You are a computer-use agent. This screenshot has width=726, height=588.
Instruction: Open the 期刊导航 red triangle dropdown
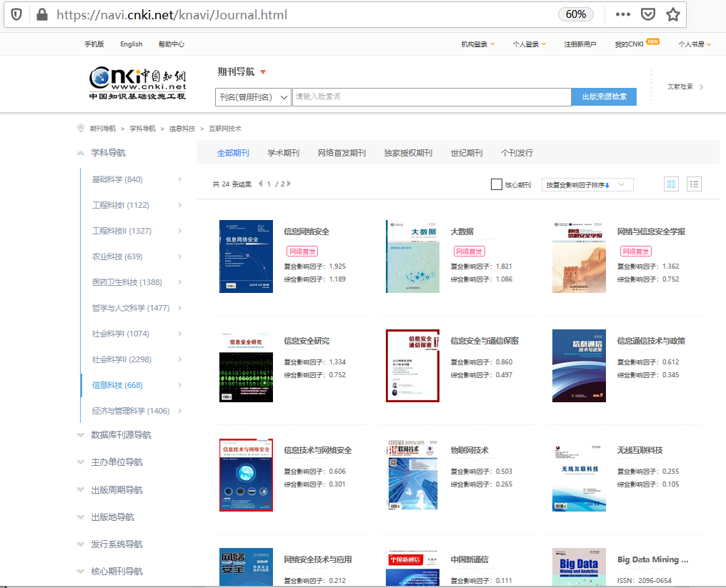click(263, 72)
